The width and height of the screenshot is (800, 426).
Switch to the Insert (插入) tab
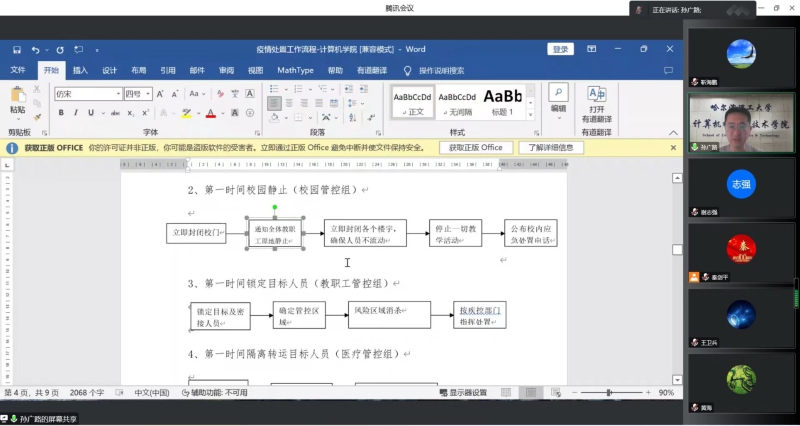click(x=80, y=71)
